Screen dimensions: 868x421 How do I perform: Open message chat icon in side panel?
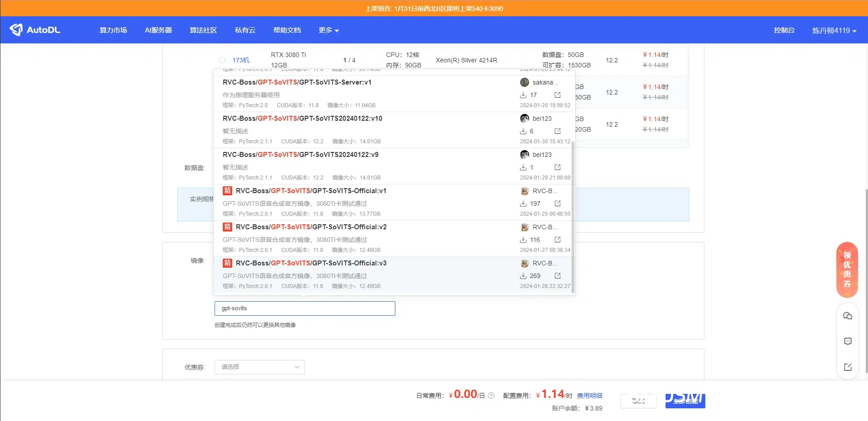pos(848,341)
